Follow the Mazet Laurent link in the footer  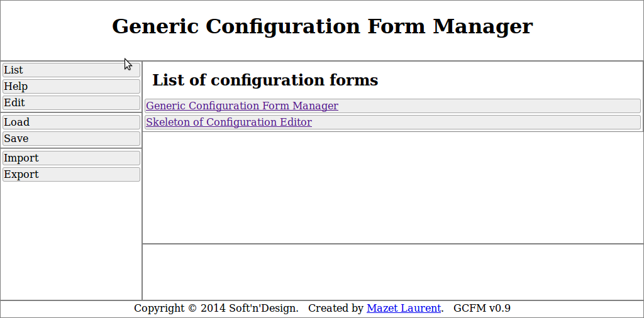point(403,309)
